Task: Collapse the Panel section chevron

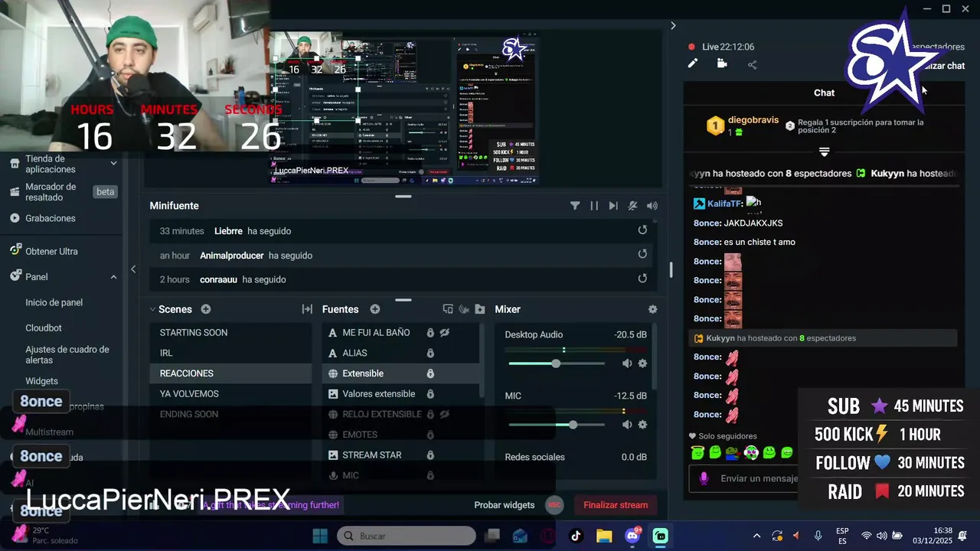Action: point(113,277)
